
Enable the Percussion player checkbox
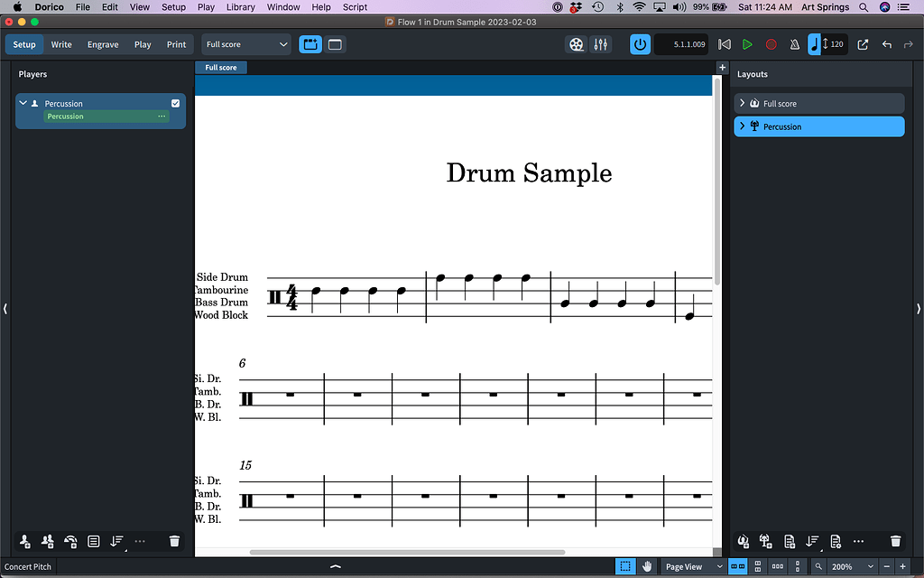point(175,103)
